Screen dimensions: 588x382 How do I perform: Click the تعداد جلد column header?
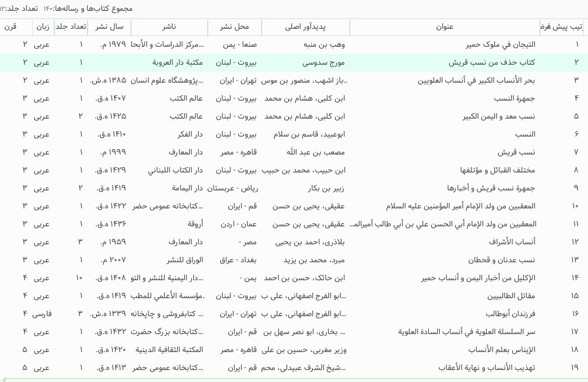coord(71,27)
